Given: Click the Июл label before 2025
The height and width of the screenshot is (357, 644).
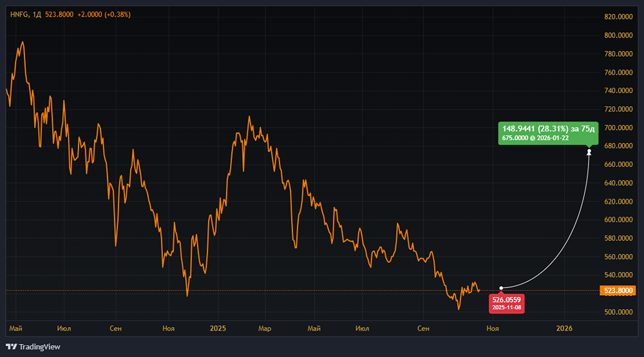Looking at the screenshot, I should coord(64,328).
